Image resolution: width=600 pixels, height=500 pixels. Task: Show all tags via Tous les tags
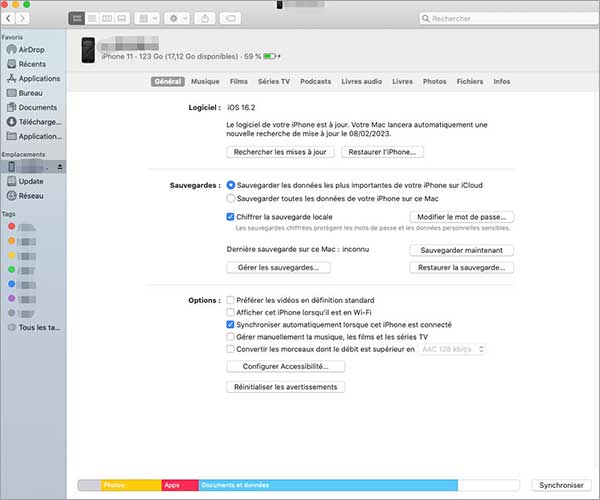tap(34, 327)
